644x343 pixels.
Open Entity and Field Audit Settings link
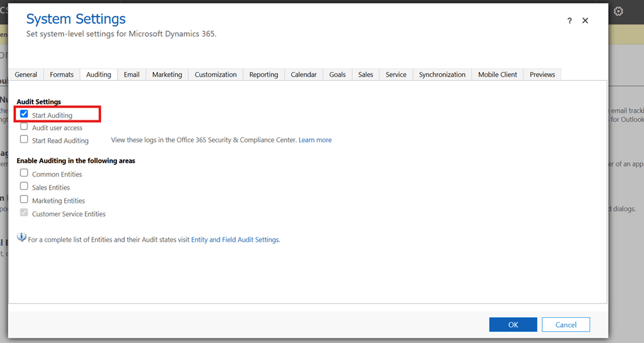234,240
